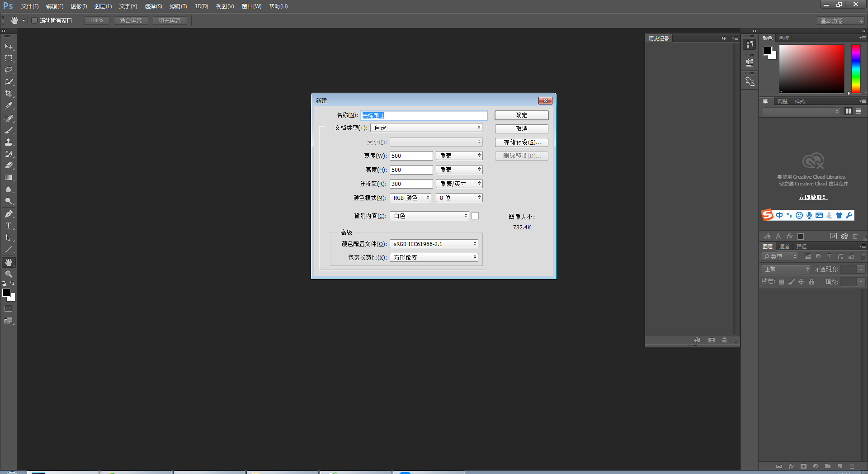Open 文件(F) menu
The image size is (868, 474).
click(x=30, y=6)
